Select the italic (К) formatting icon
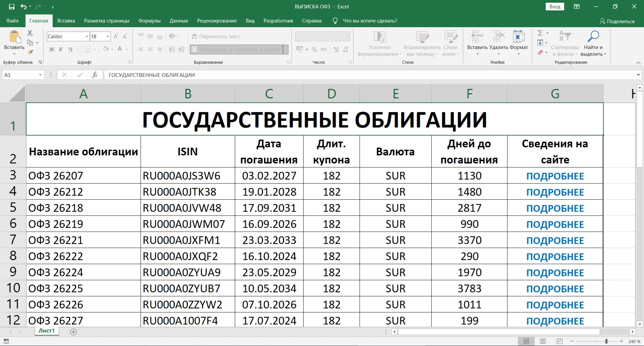The image size is (644, 346). point(60,49)
